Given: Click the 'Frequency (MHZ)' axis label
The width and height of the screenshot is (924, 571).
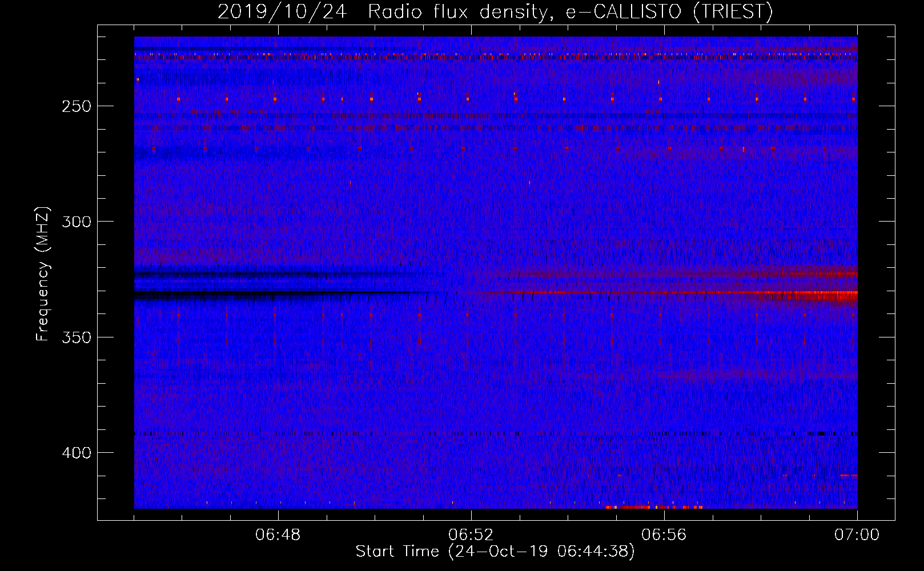Looking at the screenshot, I should coord(43,274).
